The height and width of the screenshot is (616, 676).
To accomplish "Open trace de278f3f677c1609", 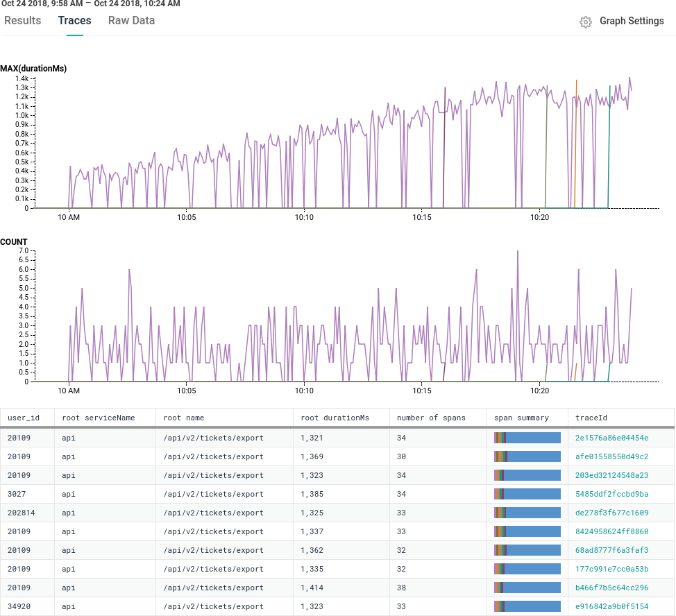I will [611, 513].
